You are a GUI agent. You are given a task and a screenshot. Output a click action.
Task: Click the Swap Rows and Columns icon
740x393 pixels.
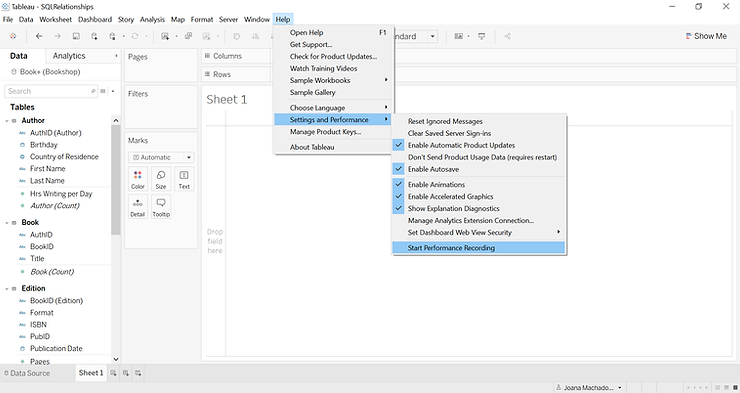[237, 36]
